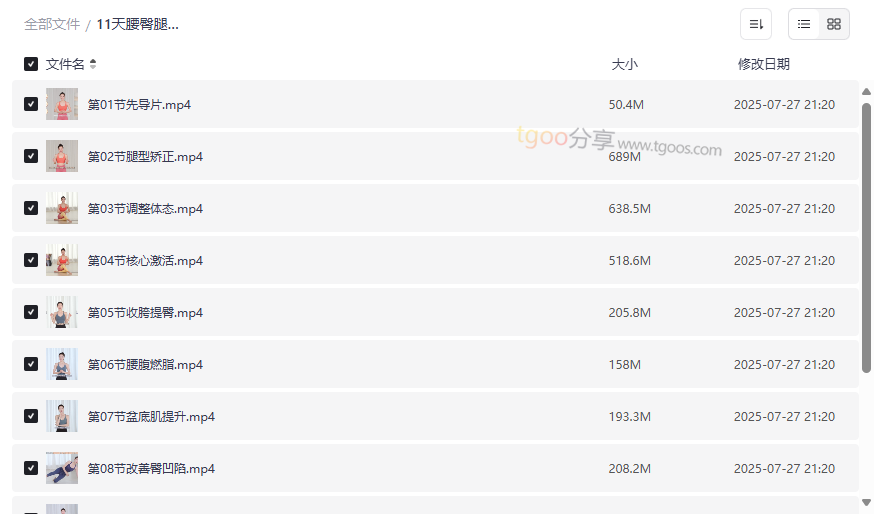Open file 第06节腰腹燃脂.mp4

(145, 365)
